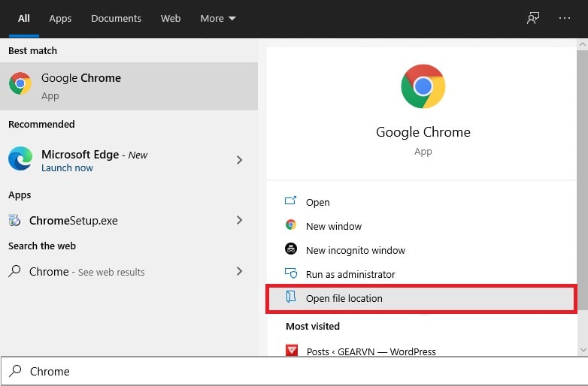Click the incognito spy icon
The image size is (588, 386).
tap(291, 249)
